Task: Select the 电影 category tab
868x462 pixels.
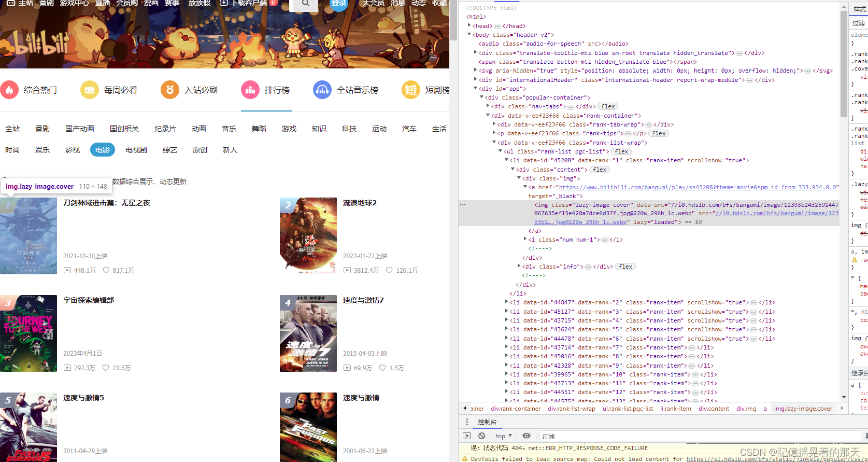Action: pos(103,150)
